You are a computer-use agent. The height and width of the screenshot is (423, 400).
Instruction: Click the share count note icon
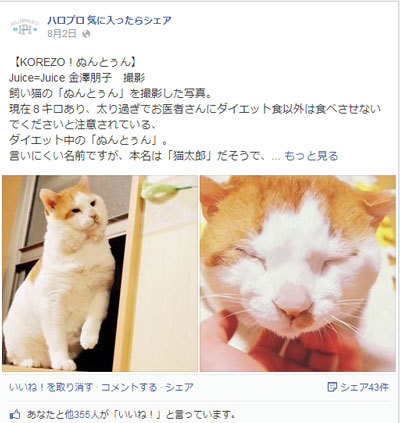[332, 387]
